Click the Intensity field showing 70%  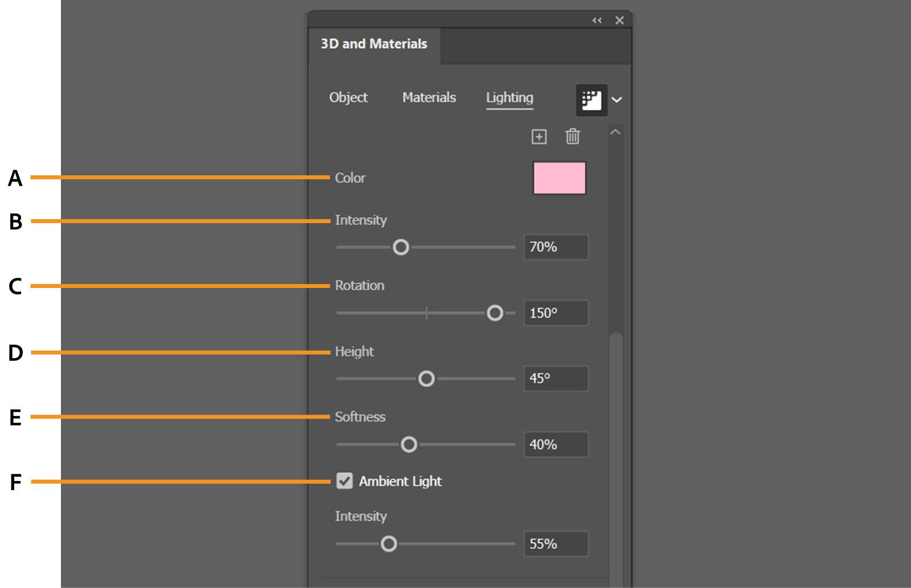(x=556, y=246)
